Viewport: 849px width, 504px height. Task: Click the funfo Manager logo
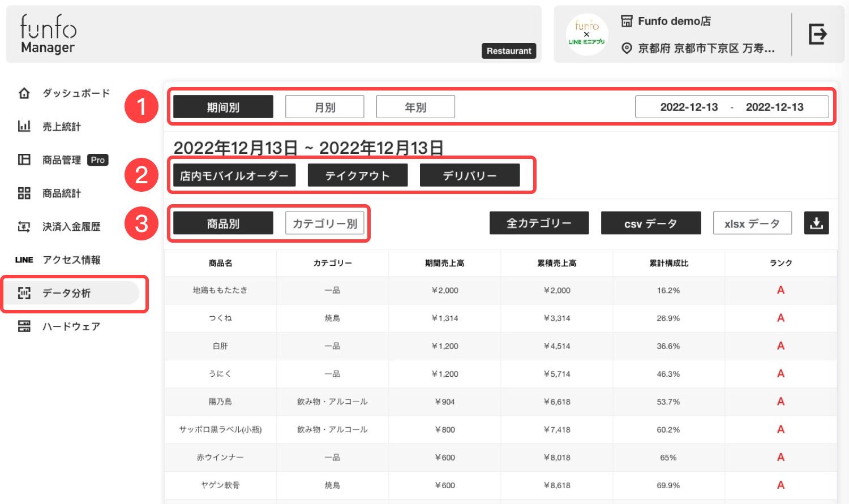point(48,34)
